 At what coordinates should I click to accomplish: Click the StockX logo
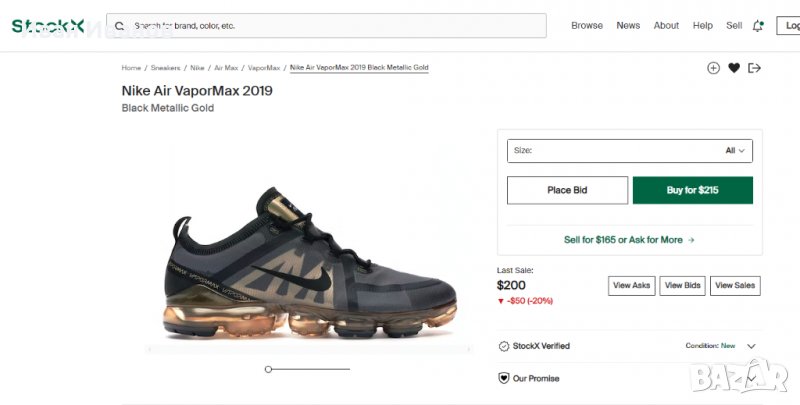point(48,26)
